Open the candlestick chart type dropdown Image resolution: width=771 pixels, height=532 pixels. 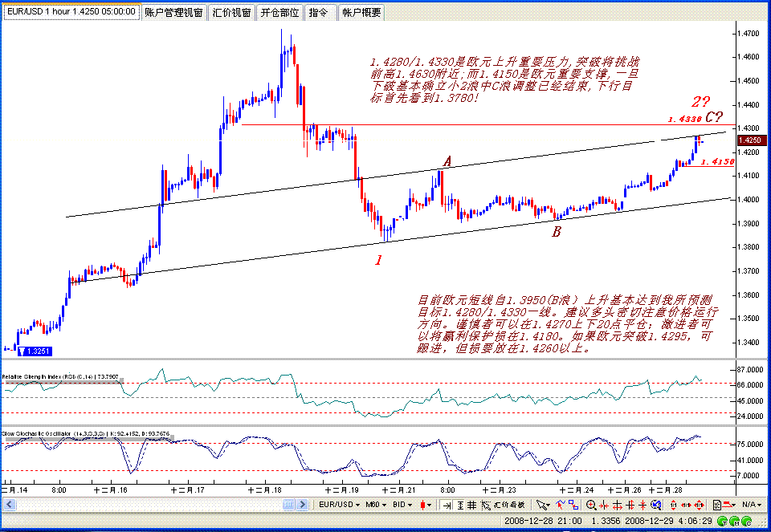(426, 505)
